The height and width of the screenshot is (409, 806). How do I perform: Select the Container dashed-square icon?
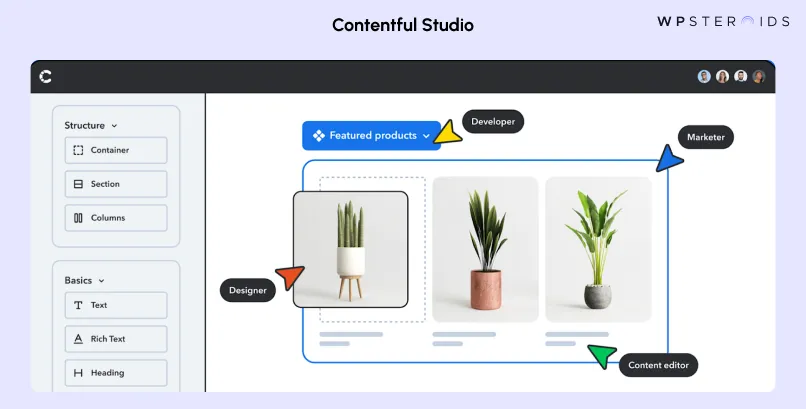[78, 150]
